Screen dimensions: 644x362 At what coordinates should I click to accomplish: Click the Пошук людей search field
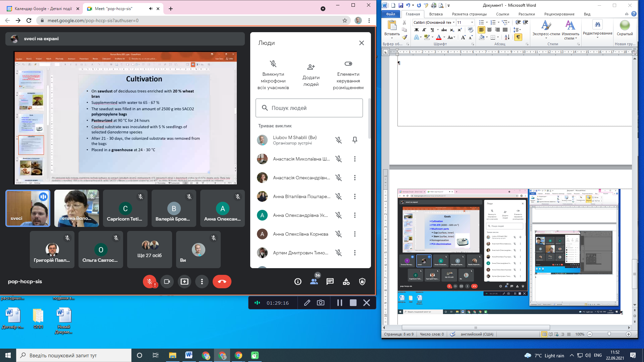(309, 108)
